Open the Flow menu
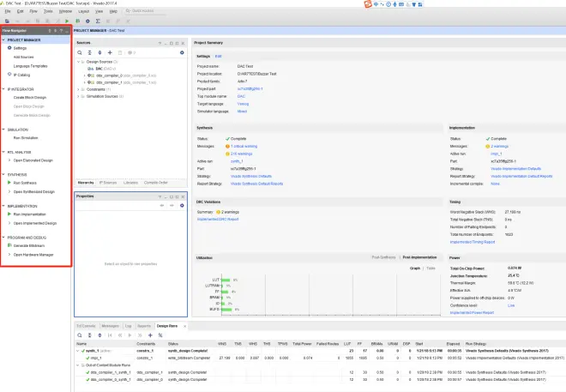Viewport: 566px width, 392px height. coord(33,11)
